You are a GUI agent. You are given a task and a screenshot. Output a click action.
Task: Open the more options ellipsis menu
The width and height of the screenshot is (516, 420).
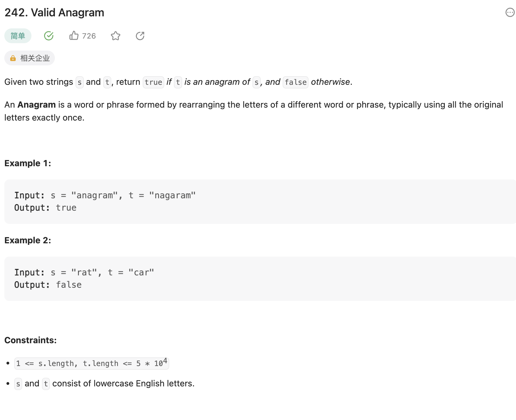(x=510, y=13)
